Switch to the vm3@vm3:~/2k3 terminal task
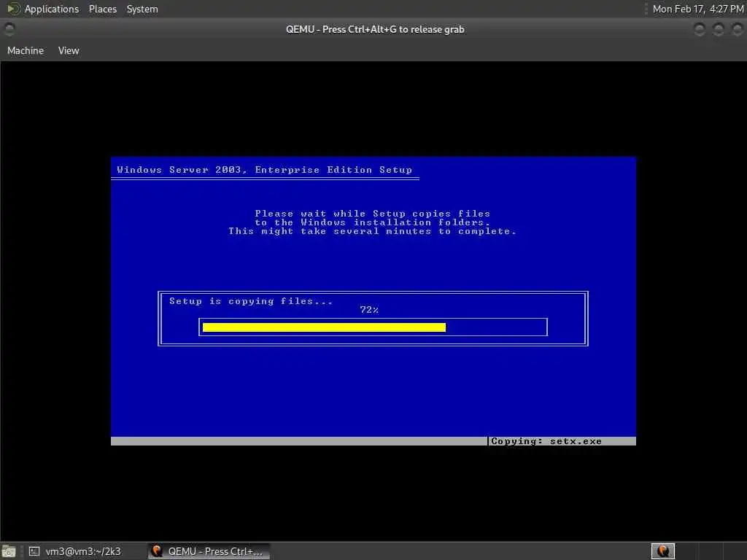The image size is (747, 560). [x=75, y=551]
